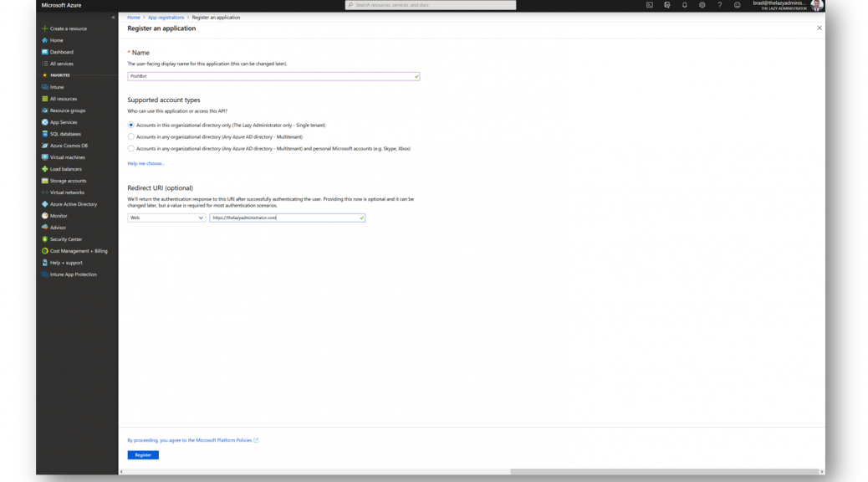Click the Register button
The height and width of the screenshot is (482, 868).
pyautogui.click(x=143, y=455)
